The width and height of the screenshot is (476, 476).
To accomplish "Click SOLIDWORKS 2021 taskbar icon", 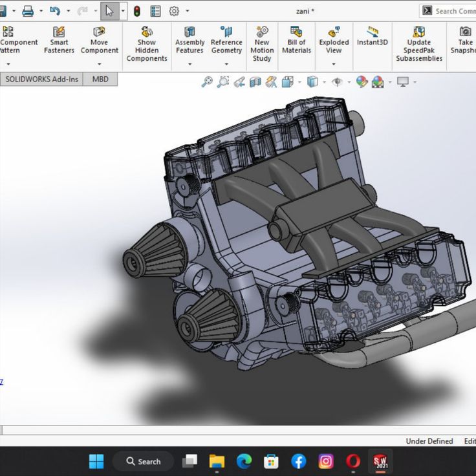I will pyautogui.click(x=380, y=461).
